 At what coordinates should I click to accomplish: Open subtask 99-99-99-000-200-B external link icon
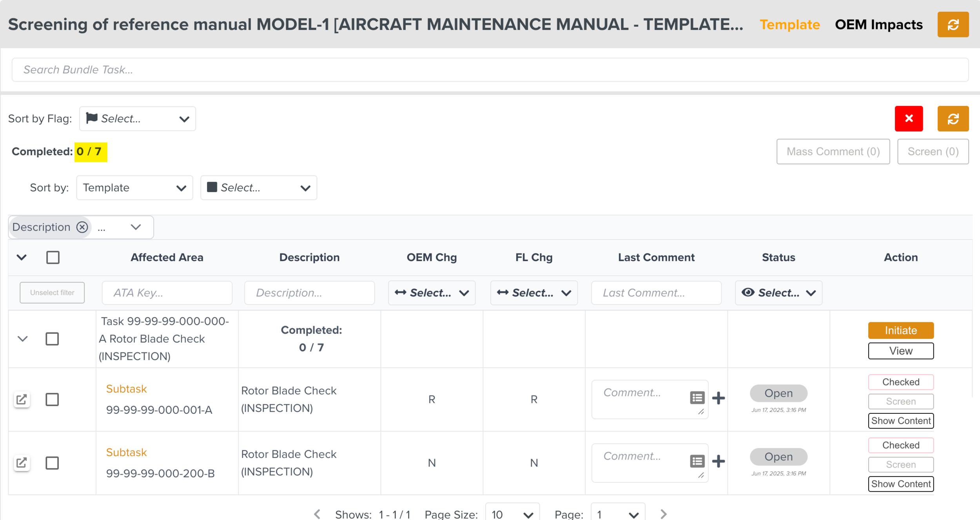coord(22,463)
